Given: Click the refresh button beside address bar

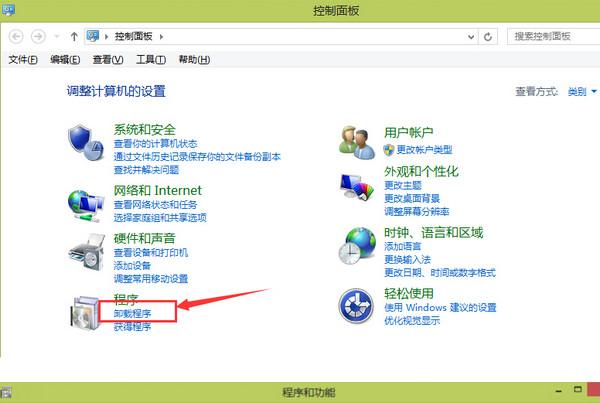Looking at the screenshot, I should tap(488, 37).
